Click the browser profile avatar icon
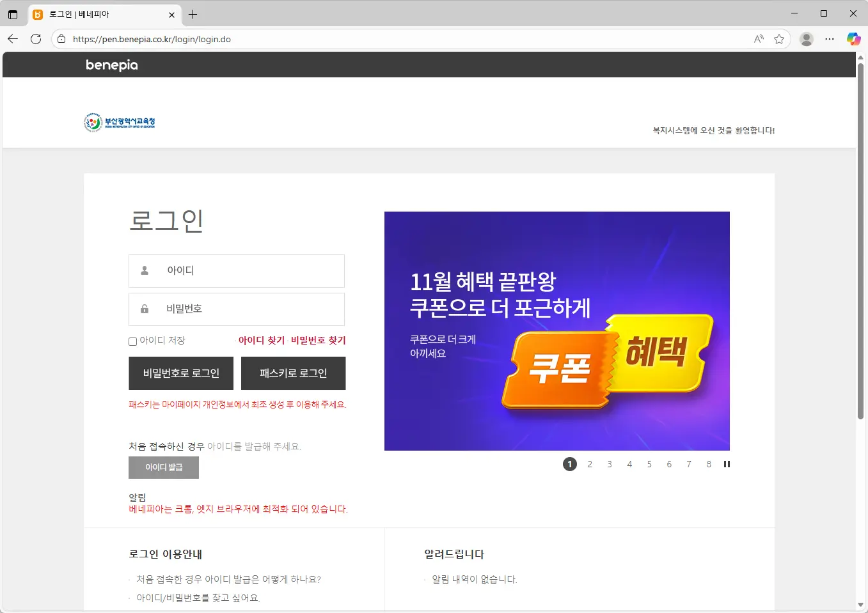 (x=807, y=38)
